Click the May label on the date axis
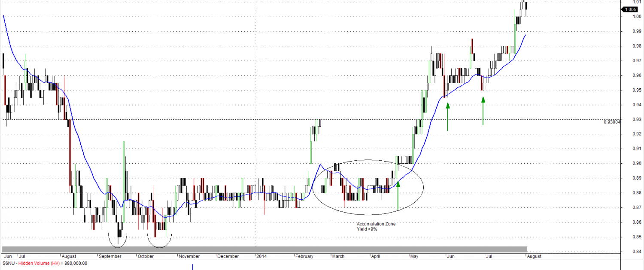 (x=414, y=256)
